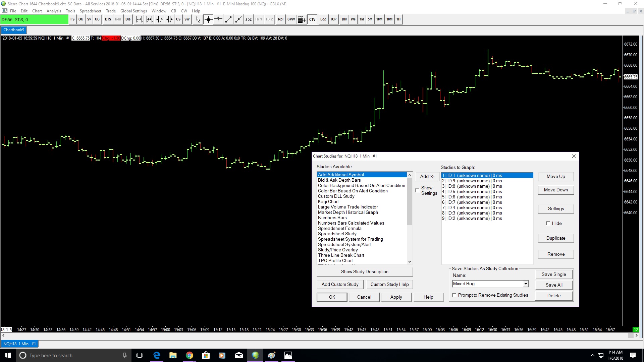Select Kagi Chart in Studies Available
Image resolution: width=644 pixels, height=362 pixels.
pyautogui.click(x=328, y=201)
